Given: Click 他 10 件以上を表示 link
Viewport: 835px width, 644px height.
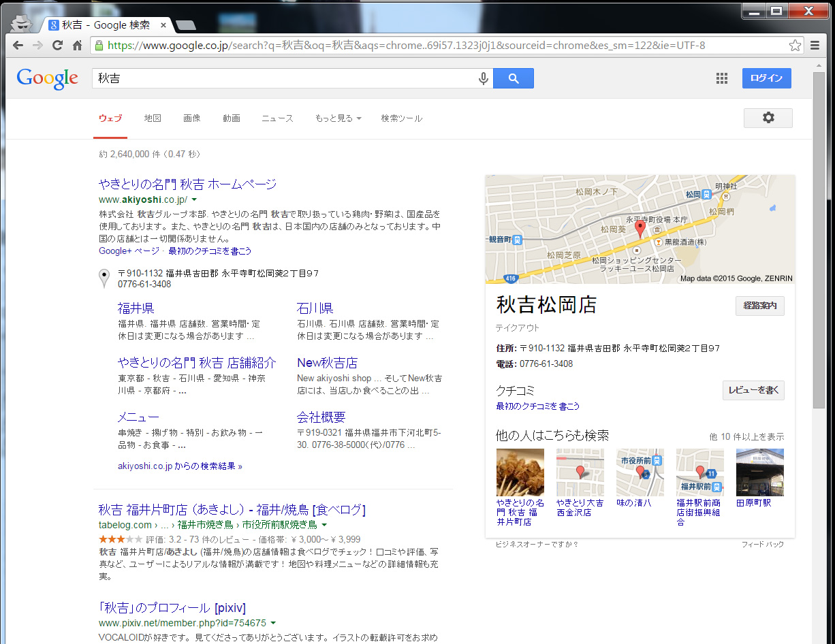Looking at the screenshot, I should pyautogui.click(x=746, y=436).
